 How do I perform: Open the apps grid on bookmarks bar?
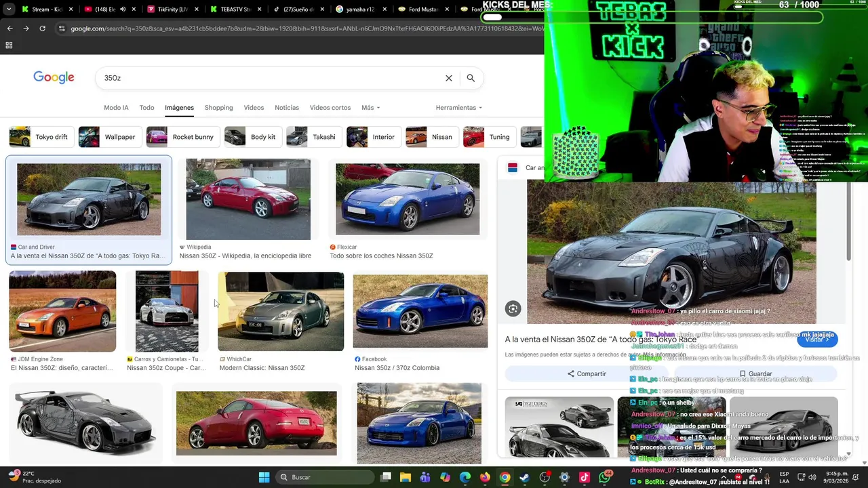[9, 45]
